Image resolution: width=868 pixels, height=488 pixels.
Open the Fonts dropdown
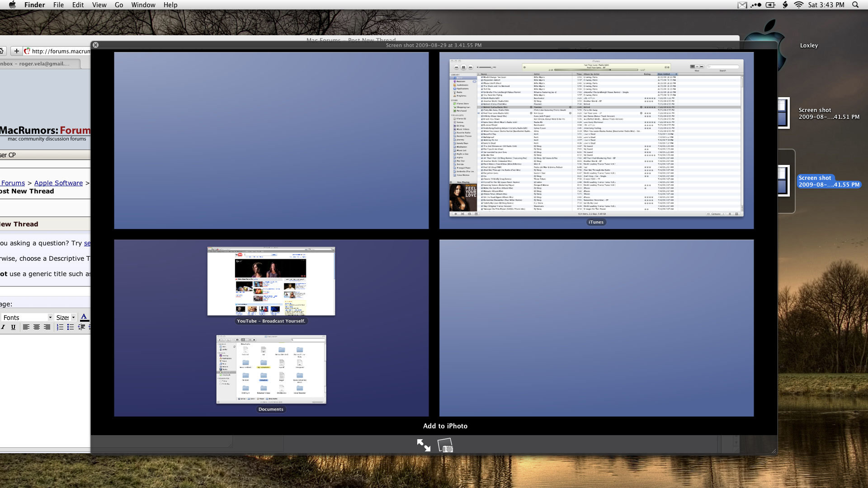[27, 318]
